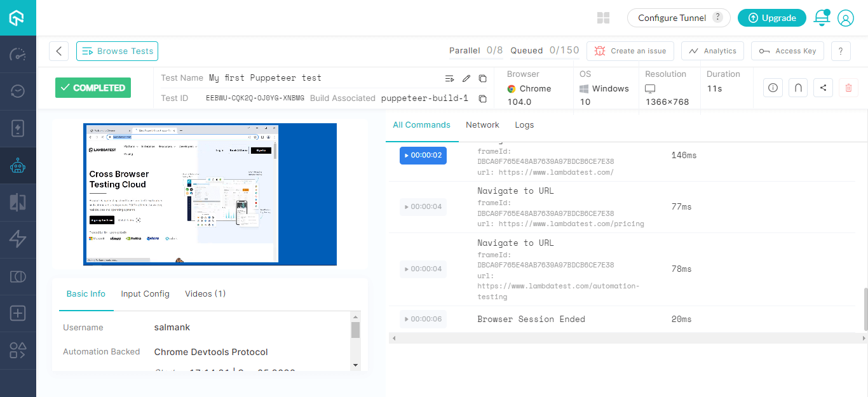The image size is (868, 397).
Task: Open the user profile icon
Action: point(845,18)
